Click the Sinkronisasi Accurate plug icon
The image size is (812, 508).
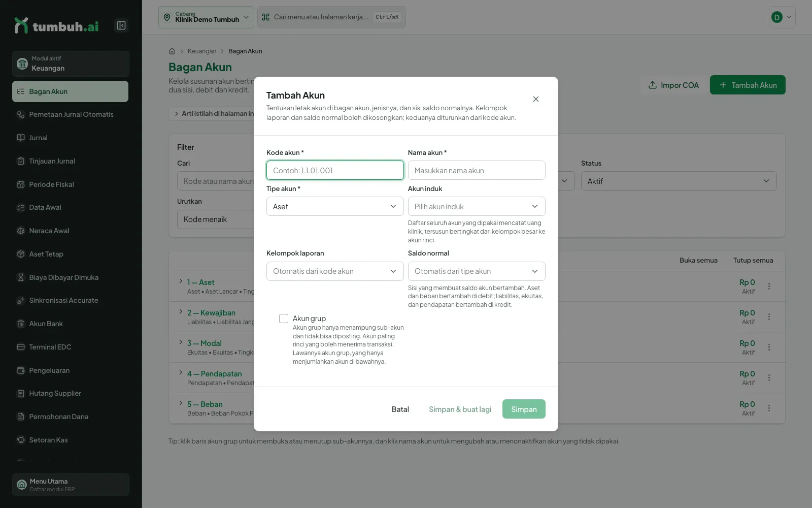click(21, 300)
